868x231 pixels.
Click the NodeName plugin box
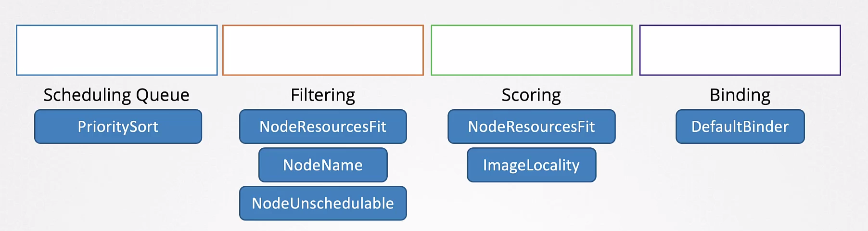pos(323,165)
